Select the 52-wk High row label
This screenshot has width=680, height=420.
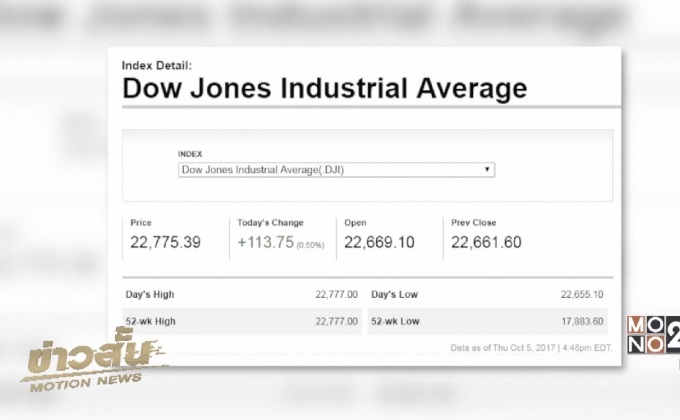pos(150,321)
